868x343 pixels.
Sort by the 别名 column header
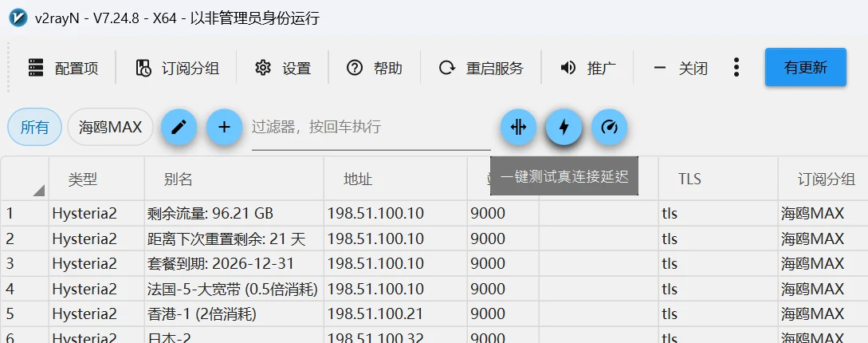(234, 179)
